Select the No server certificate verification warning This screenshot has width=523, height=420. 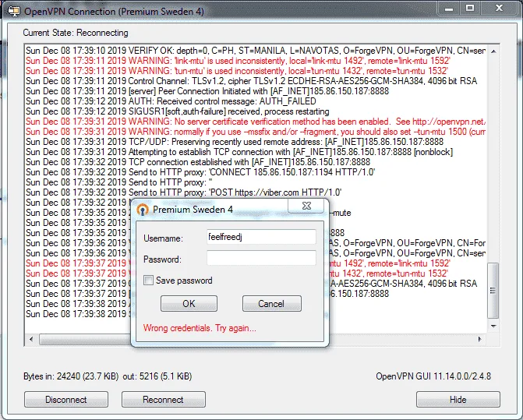(x=256, y=122)
